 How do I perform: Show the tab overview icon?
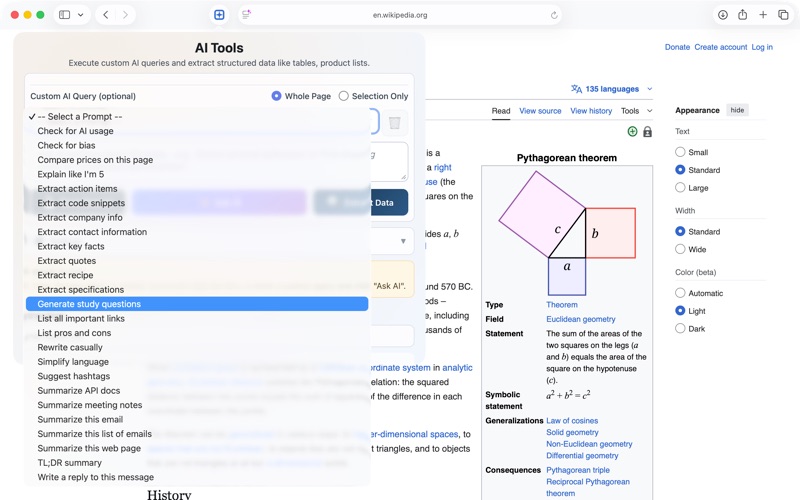(x=783, y=15)
